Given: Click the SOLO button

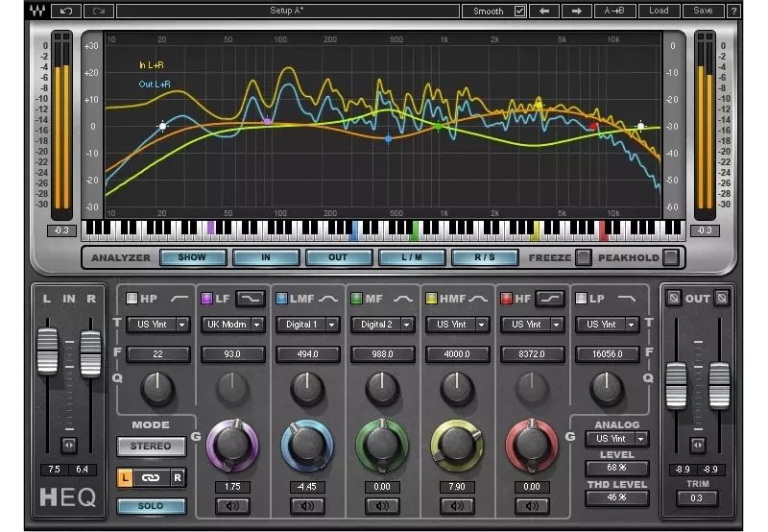Looking at the screenshot, I should pyautogui.click(x=151, y=506).
